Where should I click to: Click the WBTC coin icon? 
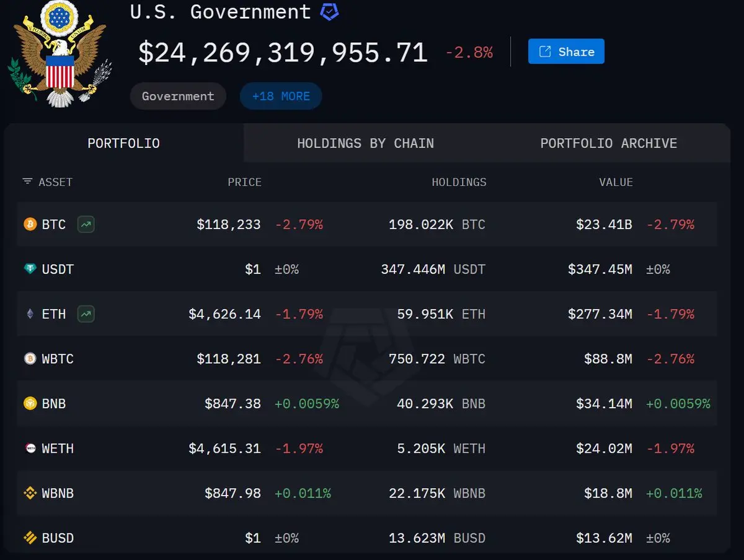tap(30, 359)
